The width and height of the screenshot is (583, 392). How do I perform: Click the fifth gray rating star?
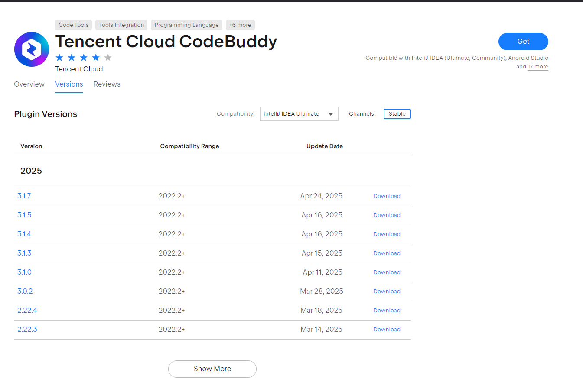pos(108,58)
